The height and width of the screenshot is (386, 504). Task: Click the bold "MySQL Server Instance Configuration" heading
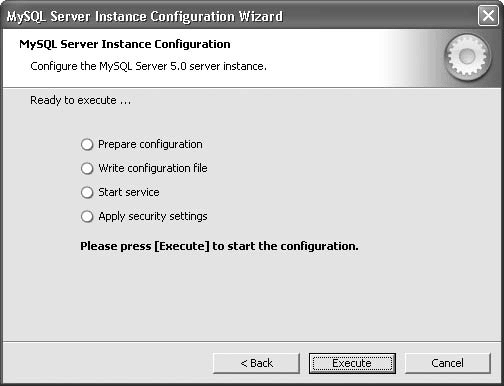125,44
